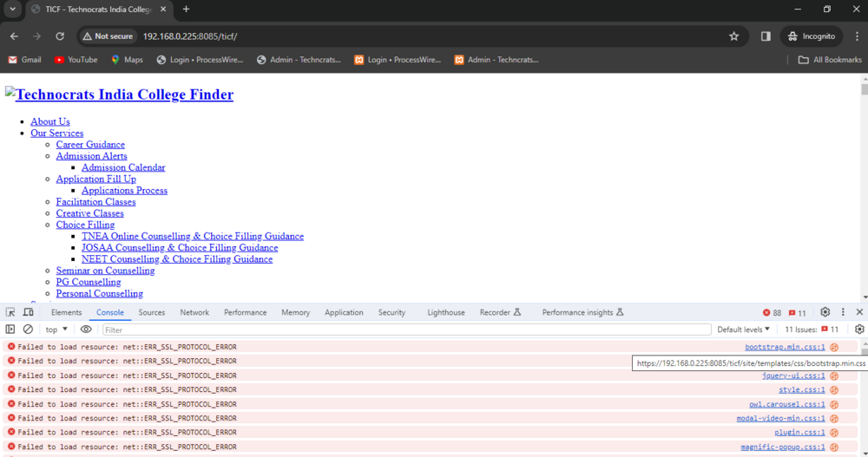Switch to Network tab

pos(194,312)
